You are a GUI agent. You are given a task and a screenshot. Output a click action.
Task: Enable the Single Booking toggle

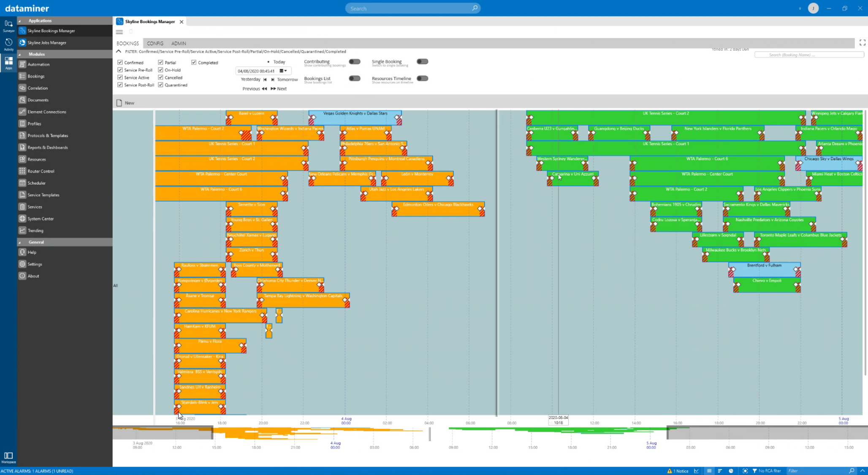tap(422, 62)
